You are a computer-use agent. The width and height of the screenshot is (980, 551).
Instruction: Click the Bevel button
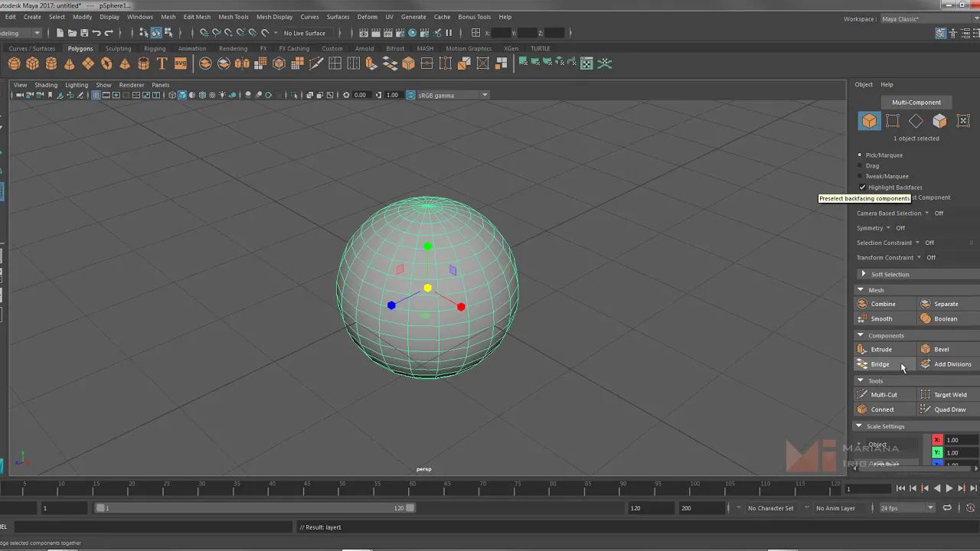949,349
